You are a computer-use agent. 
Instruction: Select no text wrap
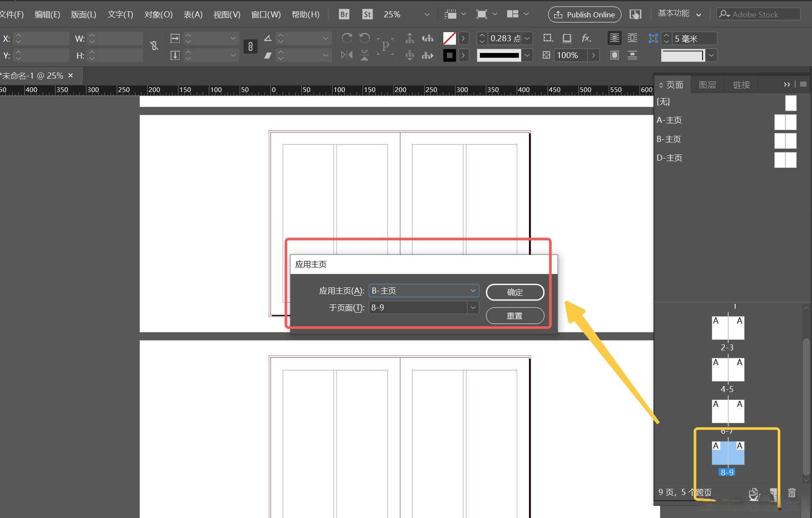(x=614, y=38)
